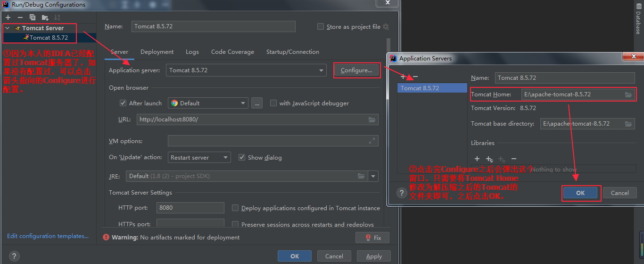Open the JRE dropdown arrow
The height and width of the screenshot is (264, 644).
tap(373, 176)
